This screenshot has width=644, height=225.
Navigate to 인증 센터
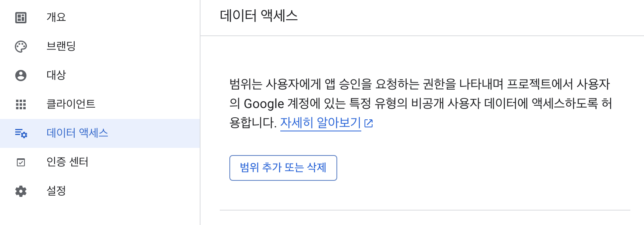(x=67, y=162)
